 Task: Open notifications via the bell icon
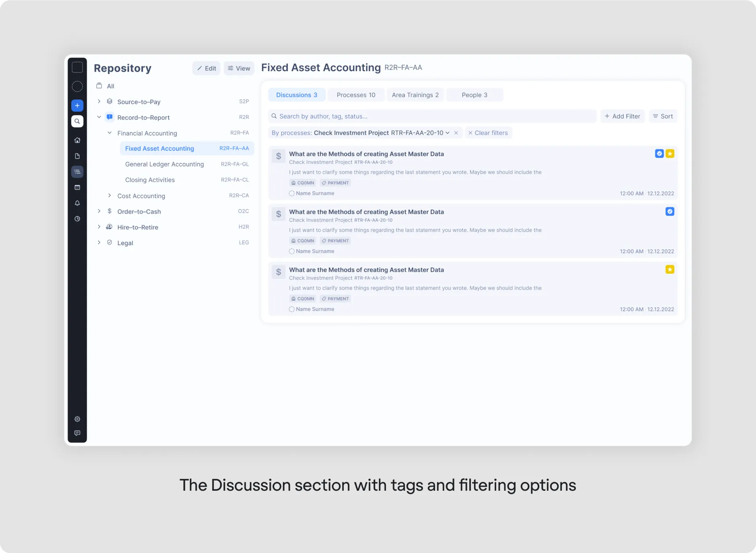pos(77,203)
